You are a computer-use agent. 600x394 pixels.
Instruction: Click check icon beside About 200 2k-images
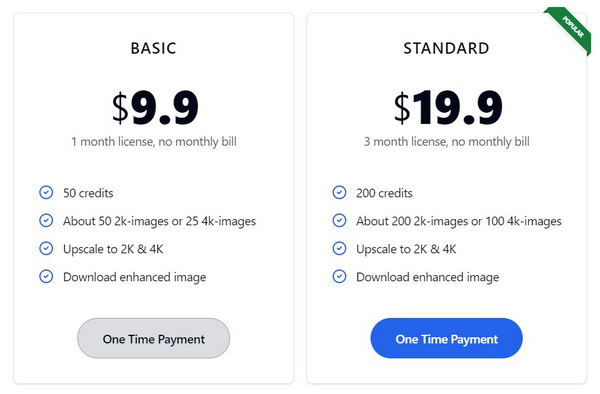(x=339, y=220)
